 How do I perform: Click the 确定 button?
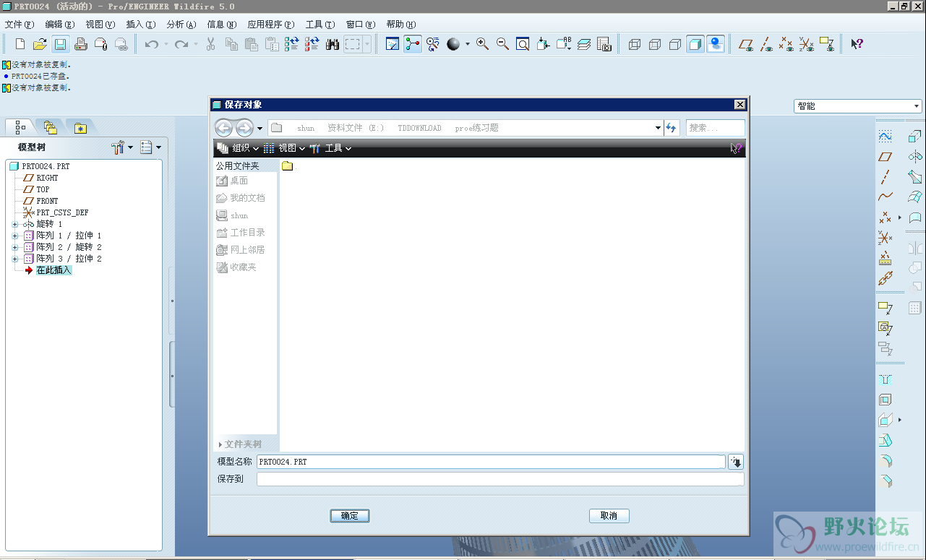click(350, 516)
